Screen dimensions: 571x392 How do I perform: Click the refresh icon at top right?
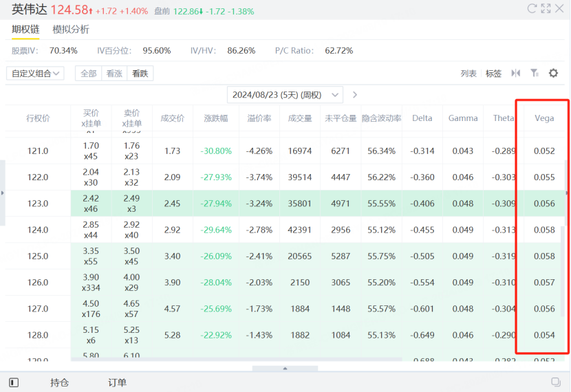coord(532,9)
